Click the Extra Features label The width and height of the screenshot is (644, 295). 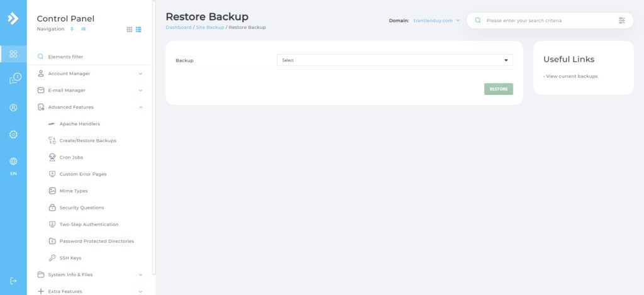[x=65, y=292]
